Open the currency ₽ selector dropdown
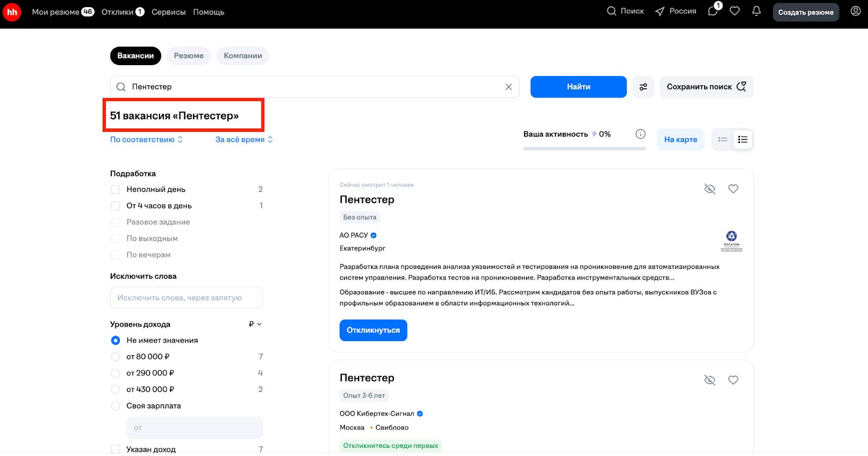The height and width of the screenshot is (456, 868). pos(255,324)
